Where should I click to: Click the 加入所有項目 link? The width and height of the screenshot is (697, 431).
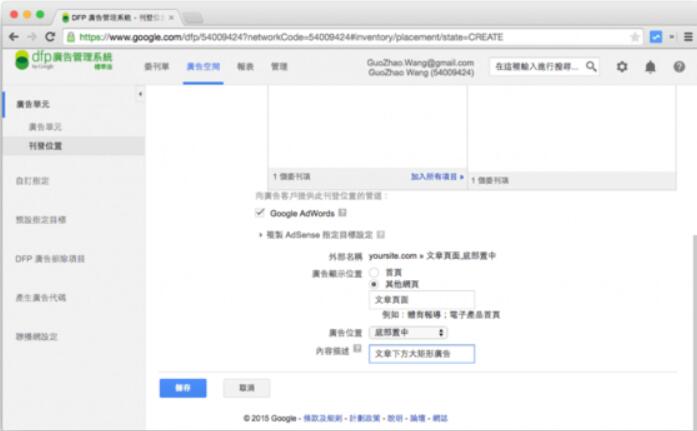tap(437, 177)
